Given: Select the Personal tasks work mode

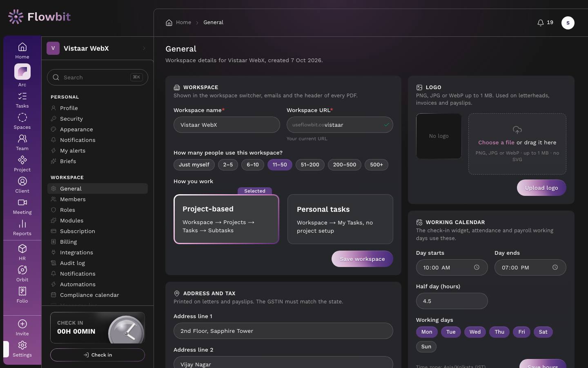Looking at the screenshot, I should 340,219.
